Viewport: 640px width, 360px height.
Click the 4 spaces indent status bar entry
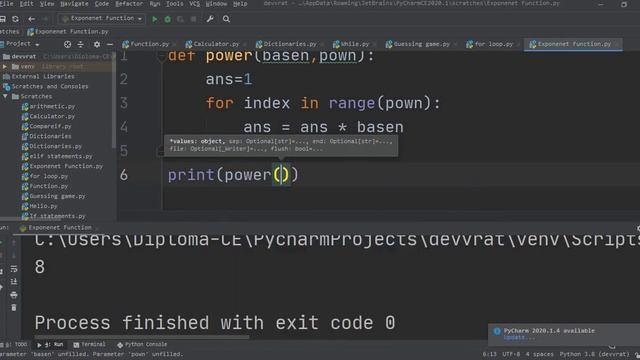540,354
